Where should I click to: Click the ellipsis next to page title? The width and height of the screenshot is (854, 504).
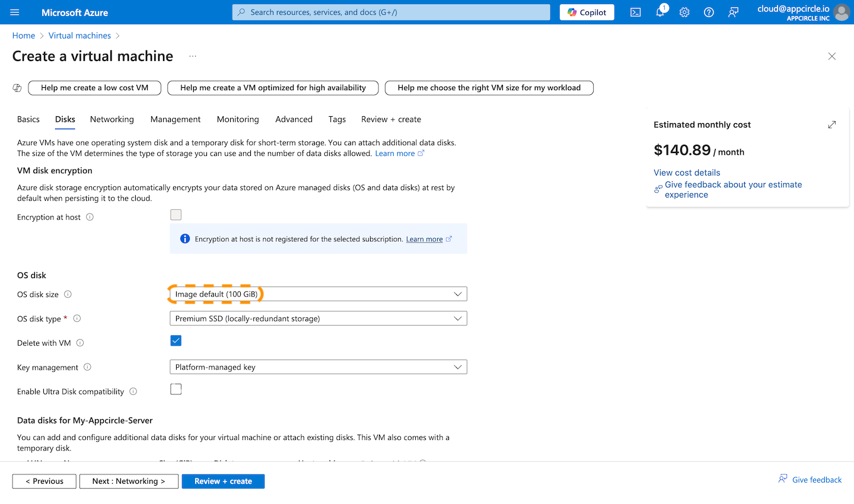(x=193, y=56)
